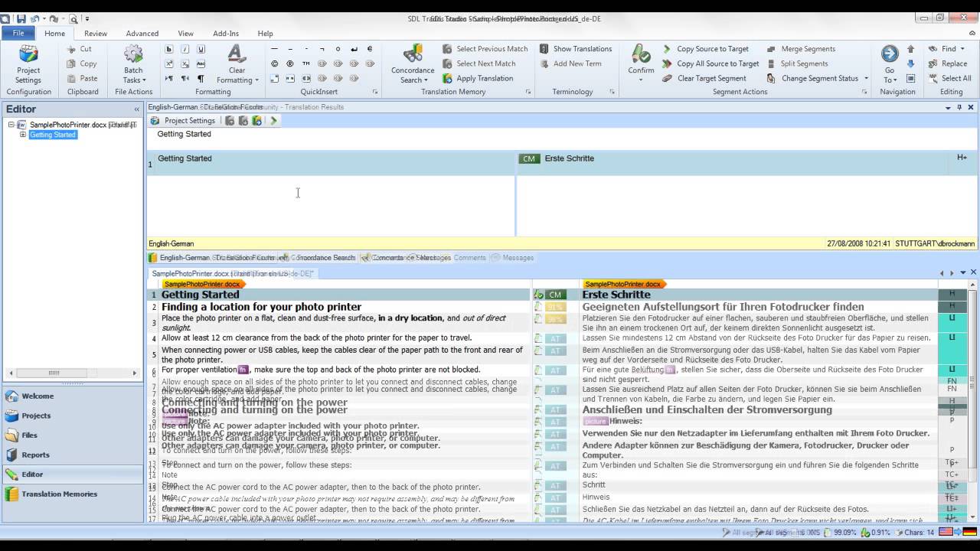This screenshot has height=551, width=980.
Task: Toggle italic formatting
Action: click(185, 49)
